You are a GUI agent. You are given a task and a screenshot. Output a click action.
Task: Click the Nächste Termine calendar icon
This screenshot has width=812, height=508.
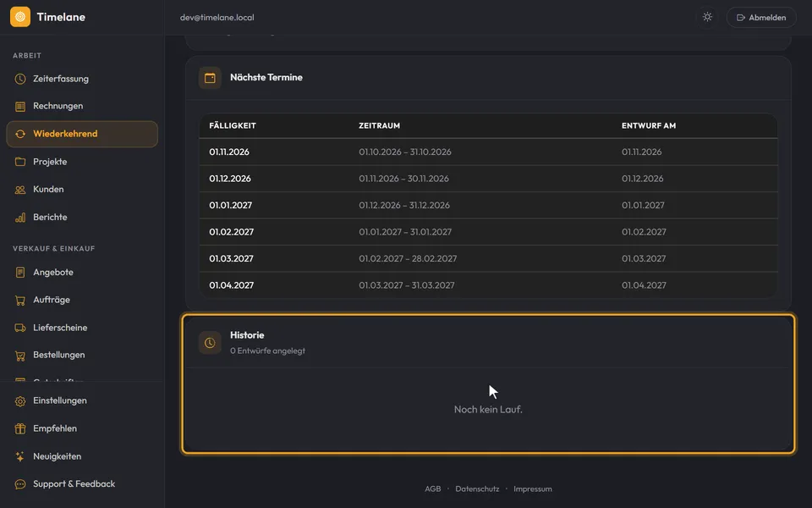coord(210,78)
